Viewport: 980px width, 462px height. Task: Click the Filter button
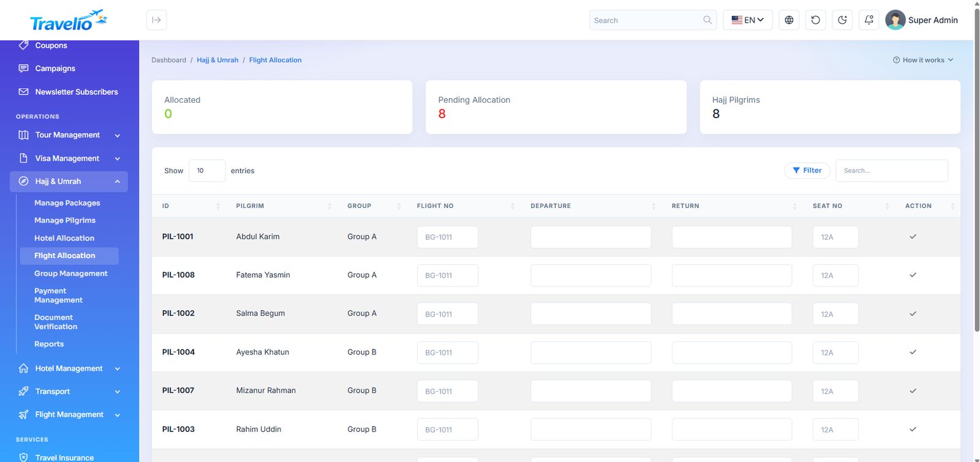[x=807, y=171]
